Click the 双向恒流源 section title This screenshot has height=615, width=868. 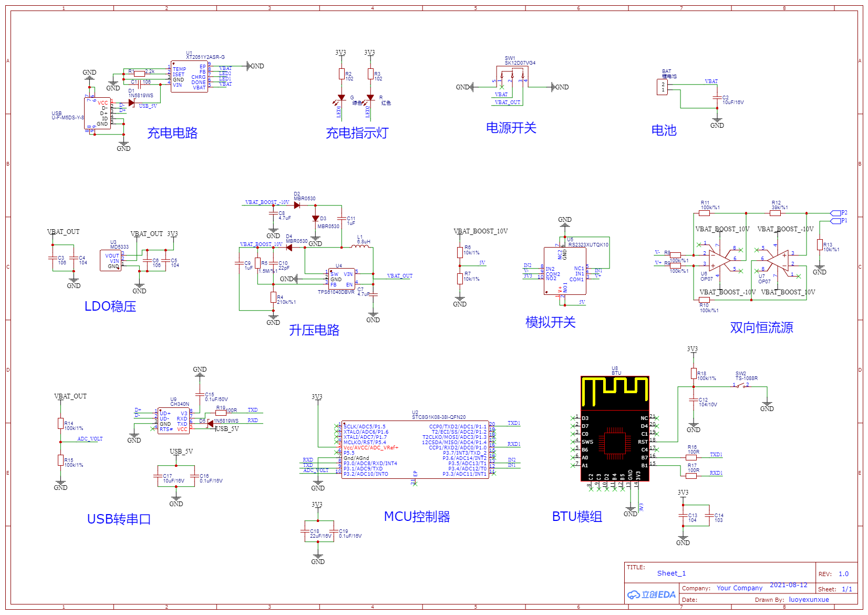(762, 327)
